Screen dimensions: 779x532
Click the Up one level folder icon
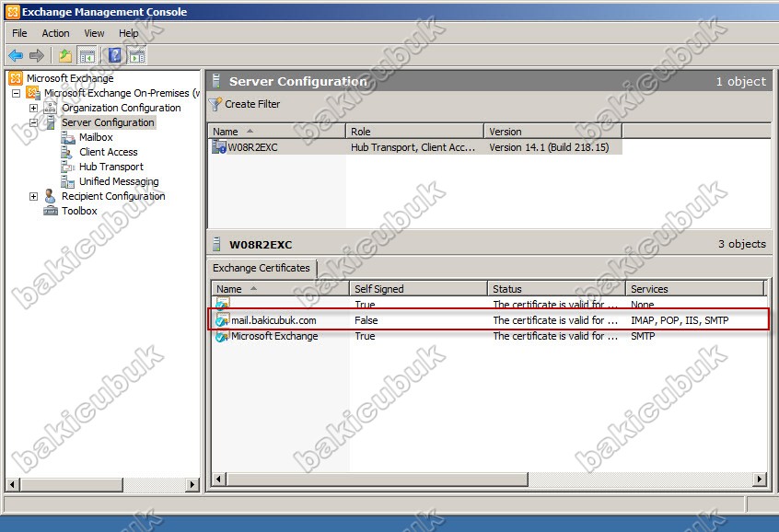[65, 55]
